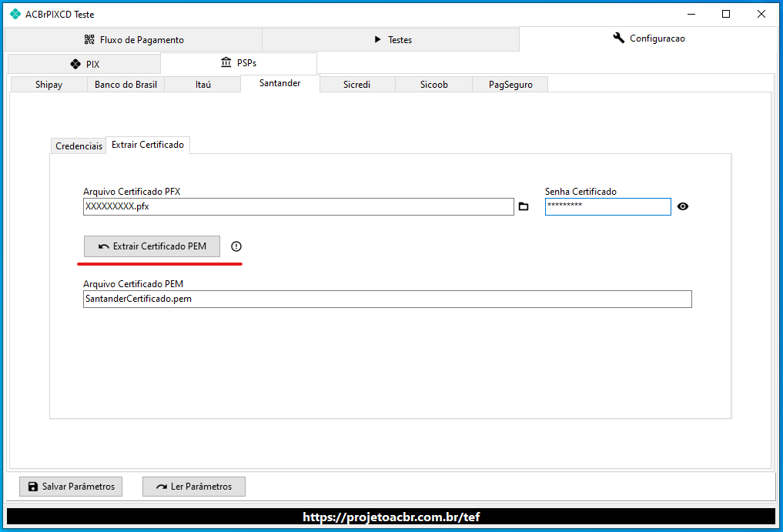This screenshot has height=532, width=783.
Task: Focus the Arquivo Certificado PFX field
Action: coord(299,207)
